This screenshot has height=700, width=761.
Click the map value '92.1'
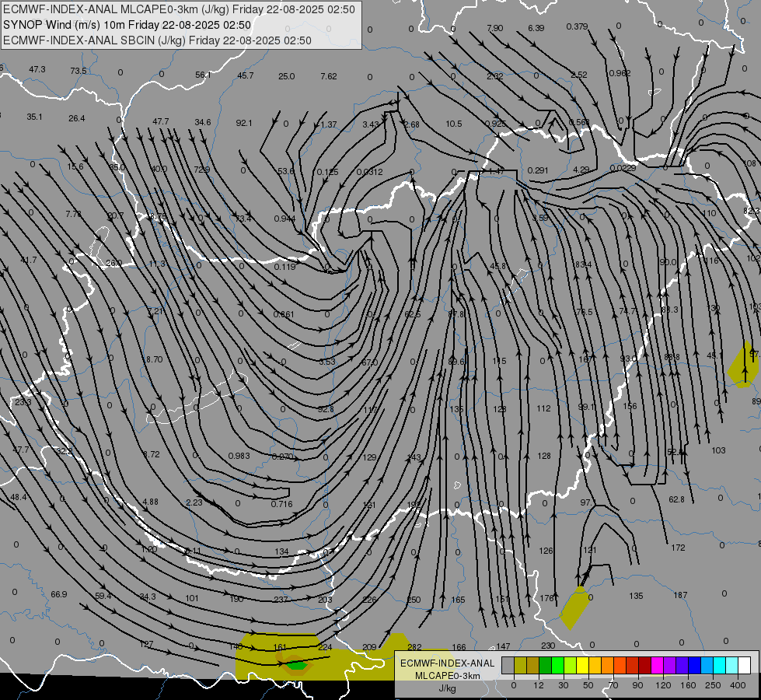[244, 123]
